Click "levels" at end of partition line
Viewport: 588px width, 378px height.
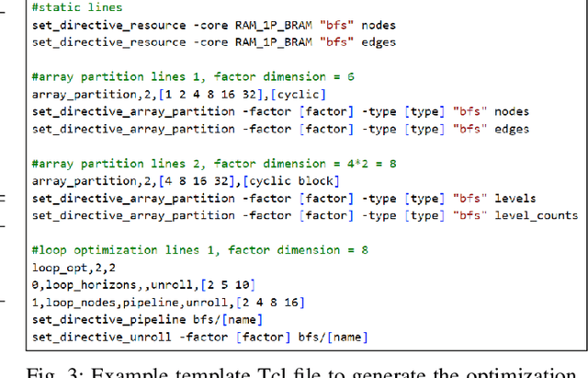[x=514, y=199]
